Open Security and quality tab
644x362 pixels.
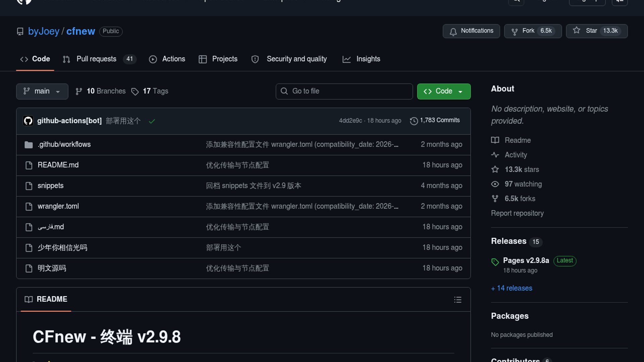pyautogui.click(x=289, y=59)
